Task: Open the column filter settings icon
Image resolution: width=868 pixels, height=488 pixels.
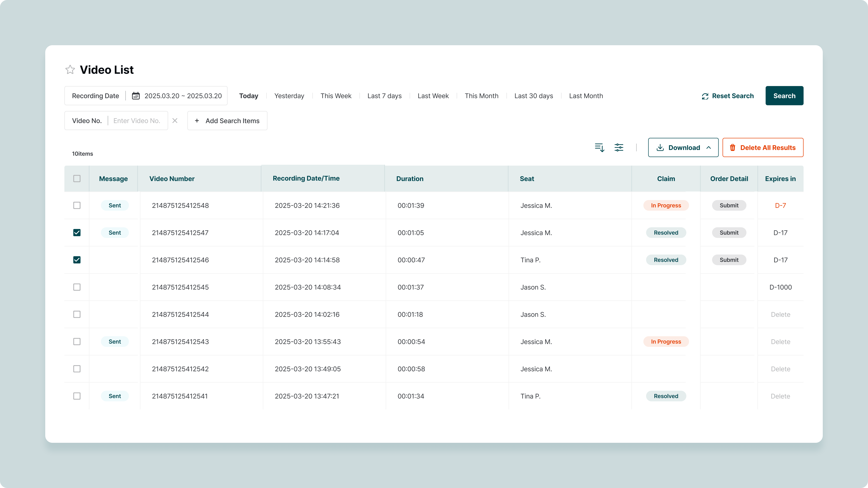Action: pyautogui.click(x=619, y=148)
